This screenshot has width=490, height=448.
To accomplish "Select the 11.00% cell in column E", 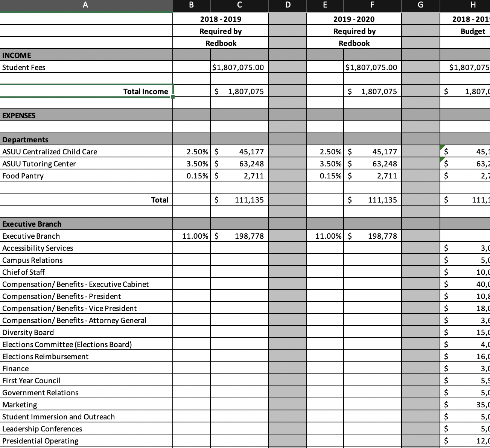I will [325, 236].
